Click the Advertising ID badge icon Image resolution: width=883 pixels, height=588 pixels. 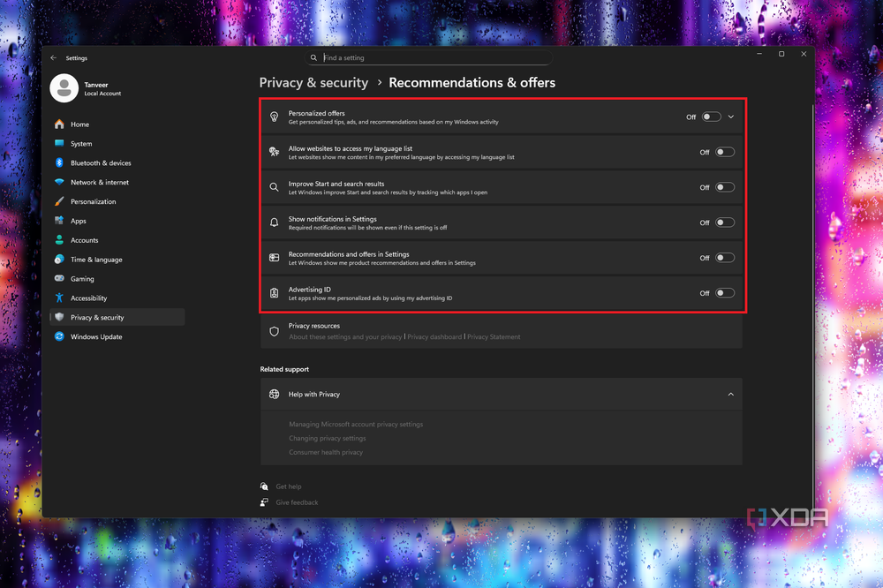[x=275, y=293]
